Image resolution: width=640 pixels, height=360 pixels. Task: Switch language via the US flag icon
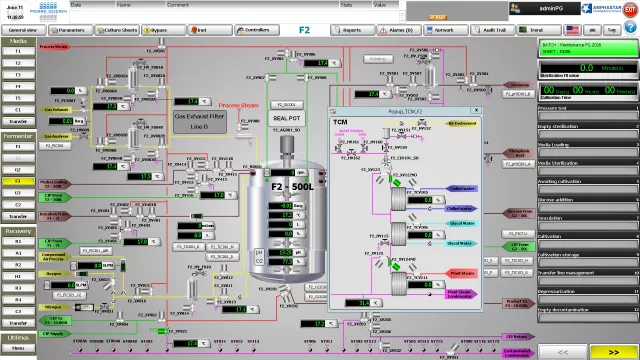[572, 30]
